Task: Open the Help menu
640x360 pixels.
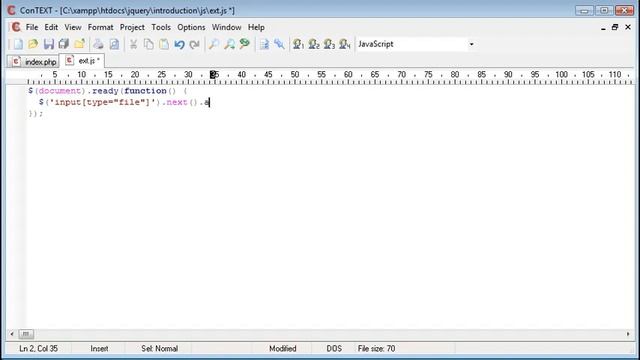Action: click(x=256, y=27)
